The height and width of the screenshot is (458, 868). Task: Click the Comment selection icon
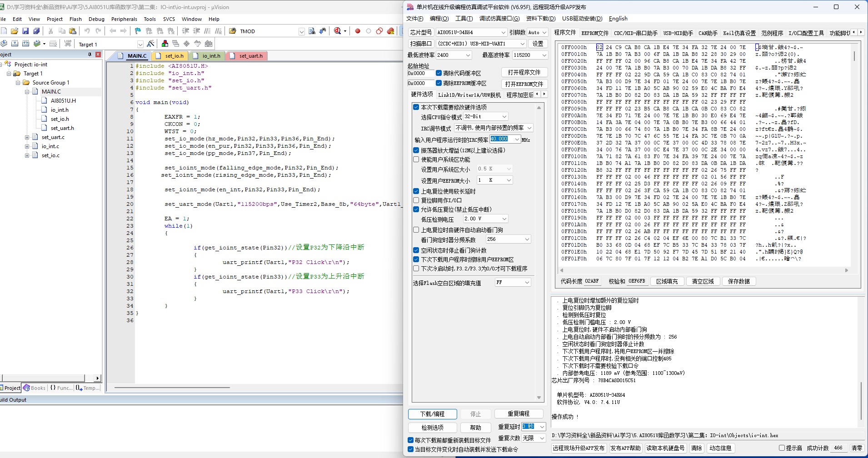pyautogui.click(x=207, y=31)
